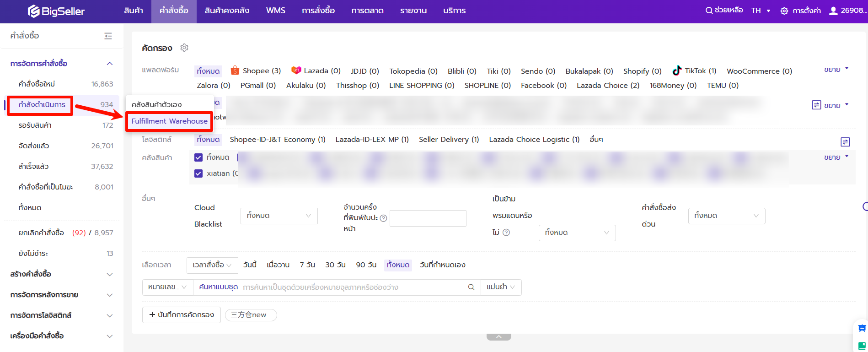Image resolution: width=868 pixels, height=352 pixels.
Task: Filter by 30 วัน time range
Action: click(335, 265)
